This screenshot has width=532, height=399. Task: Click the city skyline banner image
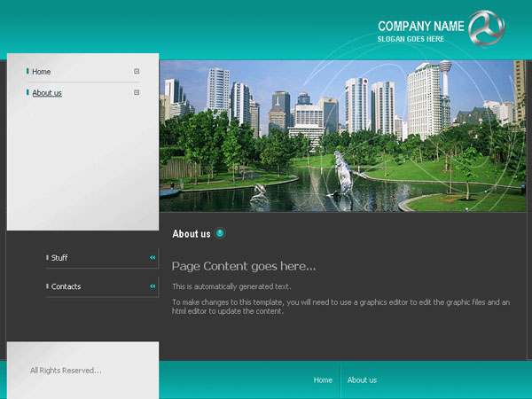[342, 136]
